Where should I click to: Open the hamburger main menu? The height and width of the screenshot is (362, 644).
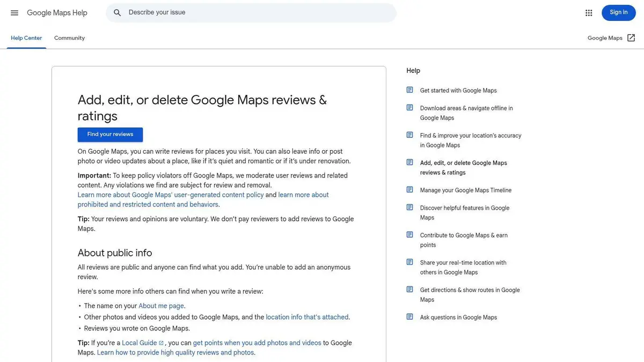14,13
